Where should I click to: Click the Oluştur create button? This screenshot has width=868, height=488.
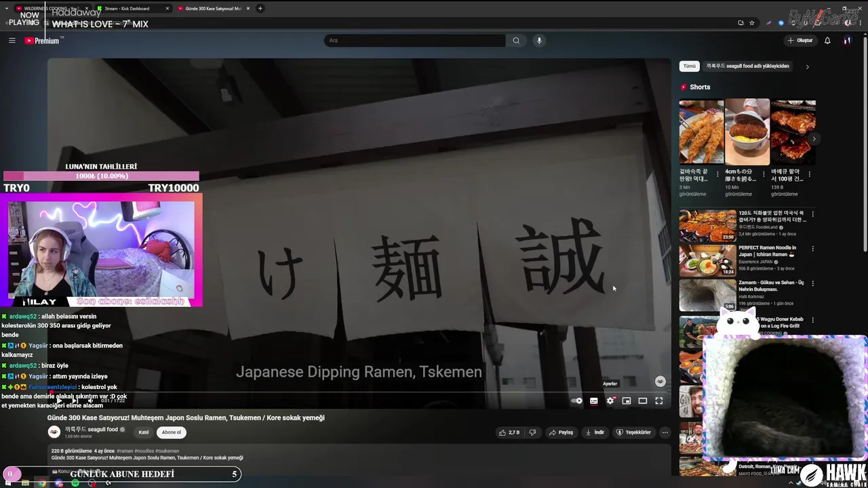tap(800, 41)
